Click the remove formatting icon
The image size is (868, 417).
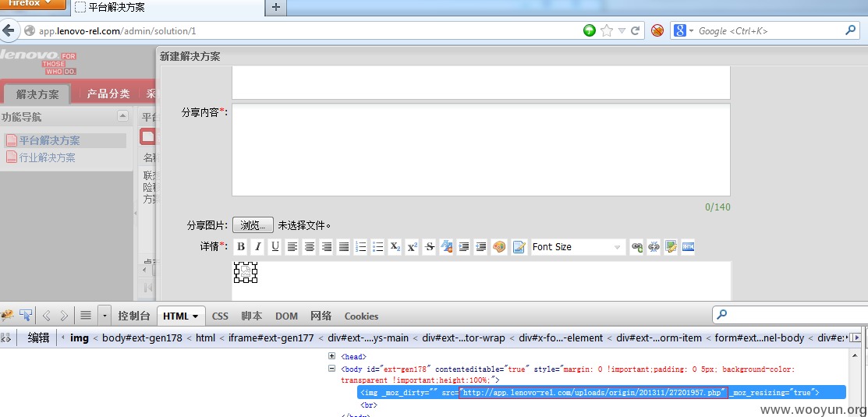click(x=446, y=247)
